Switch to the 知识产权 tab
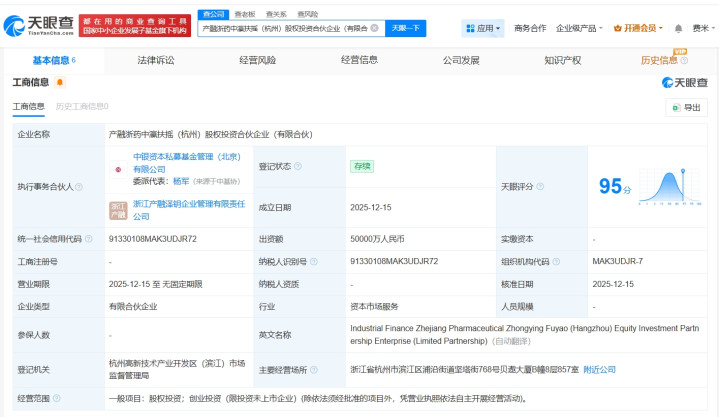719x417 pixels. point(563,60)
